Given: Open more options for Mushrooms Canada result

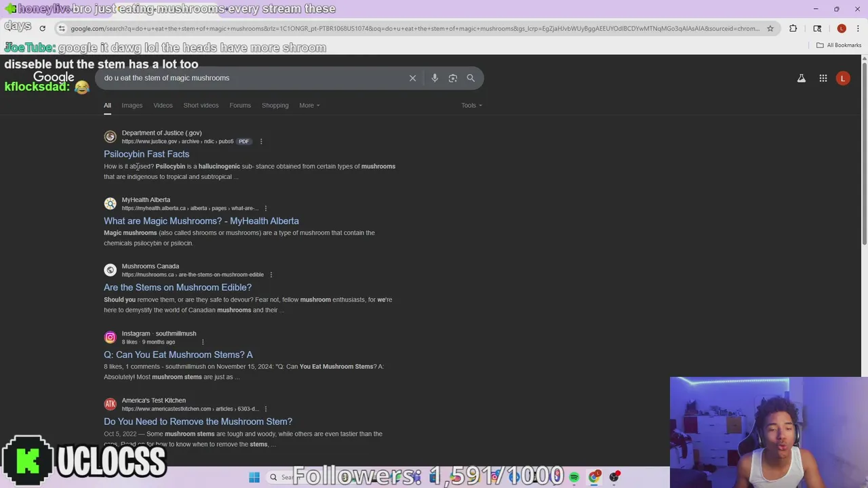Looking at the screenshot, I should tap(271, 274).
